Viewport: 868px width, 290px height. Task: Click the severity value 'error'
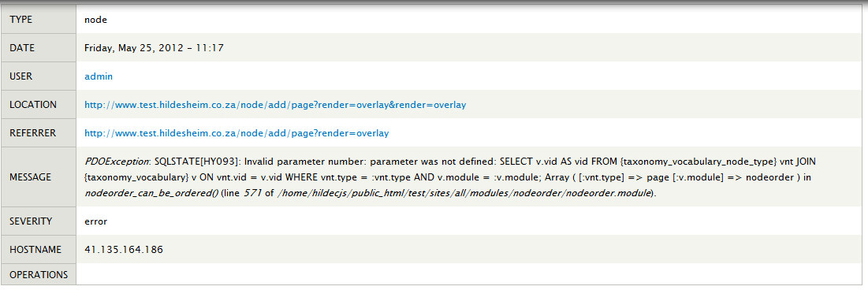pos(95,221)
